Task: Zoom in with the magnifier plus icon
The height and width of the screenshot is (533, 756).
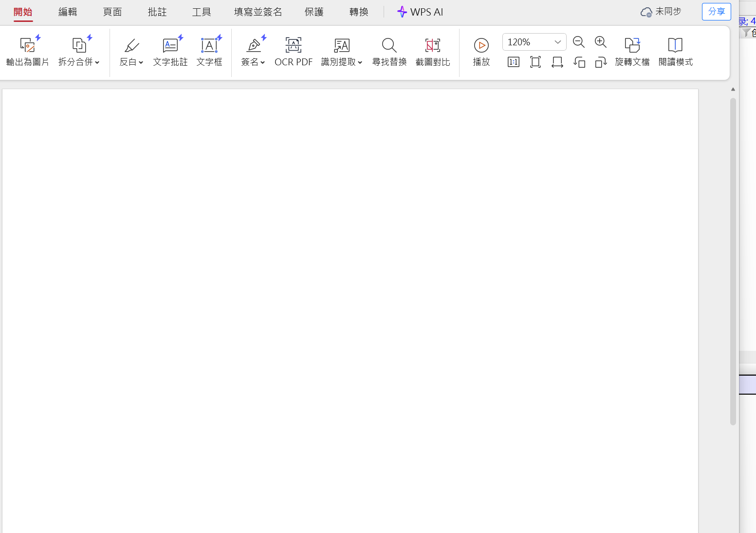Action: click(x=600, y=42)
